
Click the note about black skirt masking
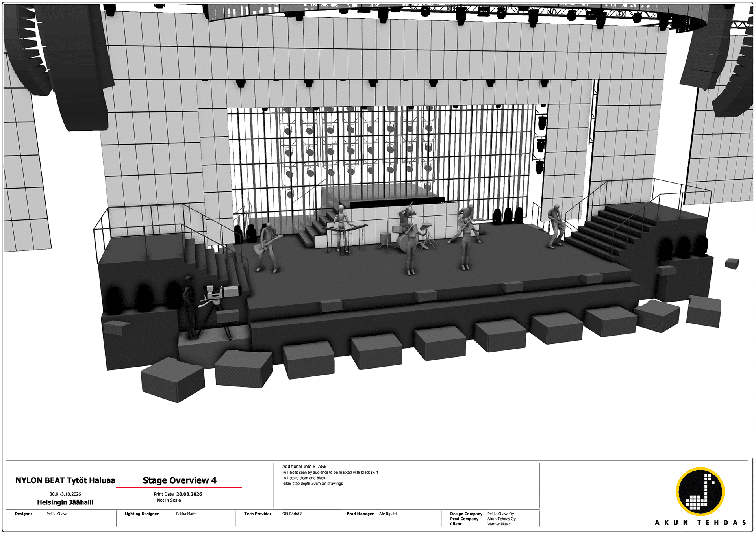330,473
